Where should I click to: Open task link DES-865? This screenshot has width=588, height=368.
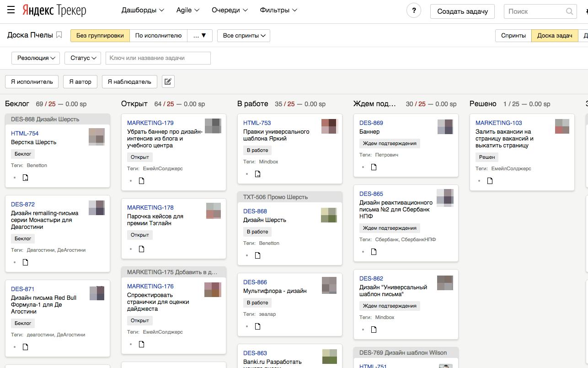[371, 194]
